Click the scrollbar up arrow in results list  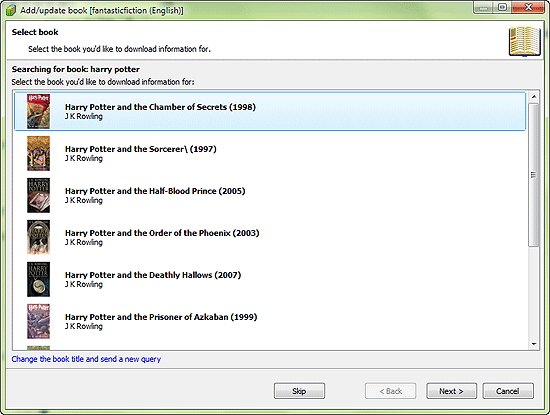[x=534, y=96]
